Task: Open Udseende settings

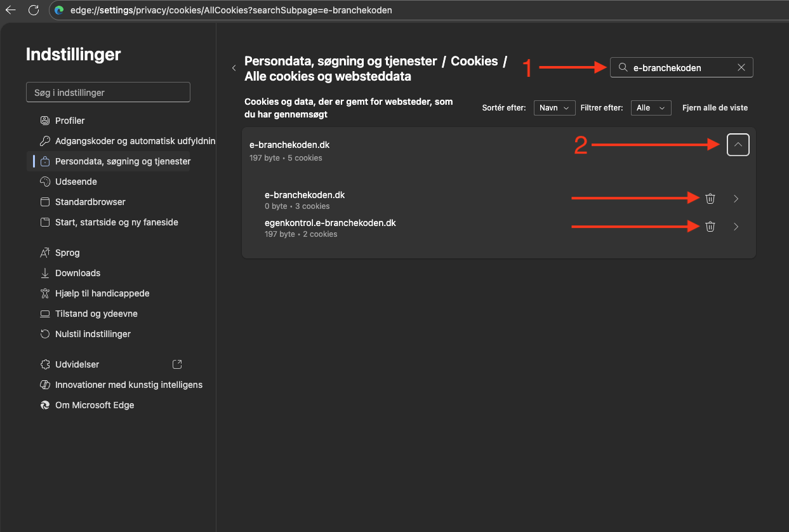Action: 76,182
